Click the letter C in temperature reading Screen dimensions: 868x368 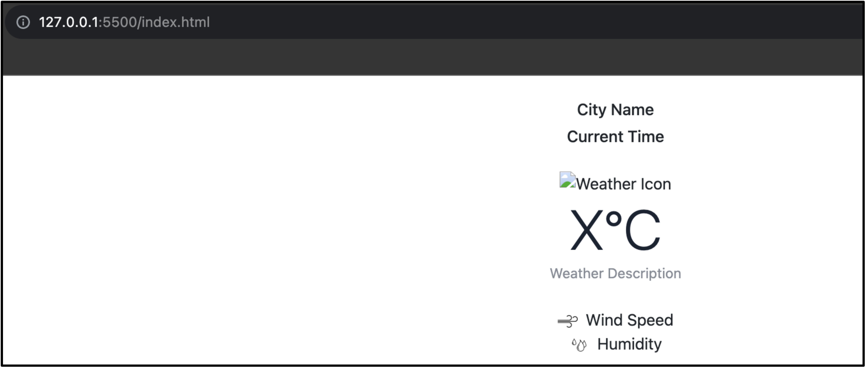pyautogui.click(x=643, y=230)
